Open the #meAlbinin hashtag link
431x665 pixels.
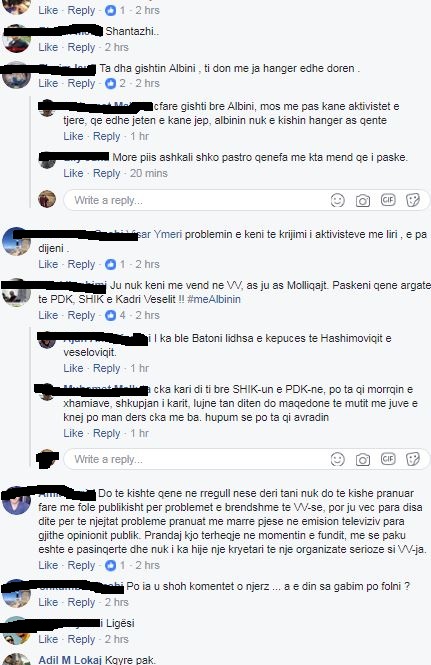(x=214, y=299)
